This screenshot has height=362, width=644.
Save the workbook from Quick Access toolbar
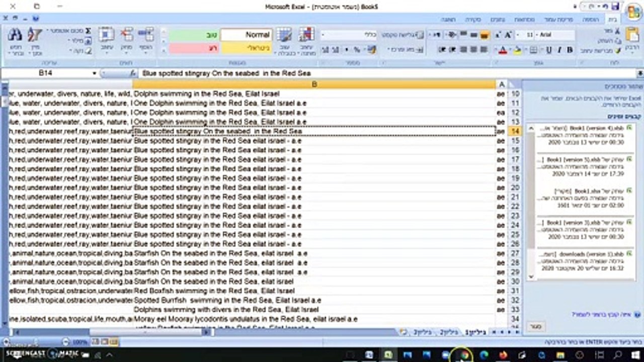[614, 7]
